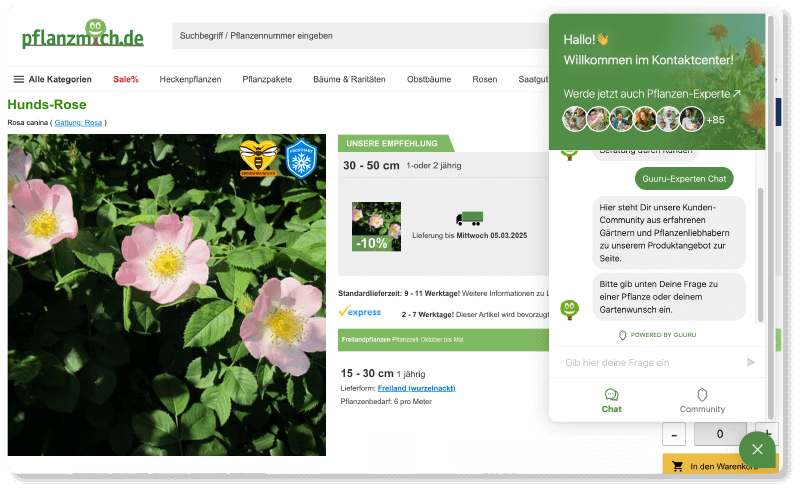
Task: Click the bee-friendly heart badge icon
Action: click(x=258, y=160)
